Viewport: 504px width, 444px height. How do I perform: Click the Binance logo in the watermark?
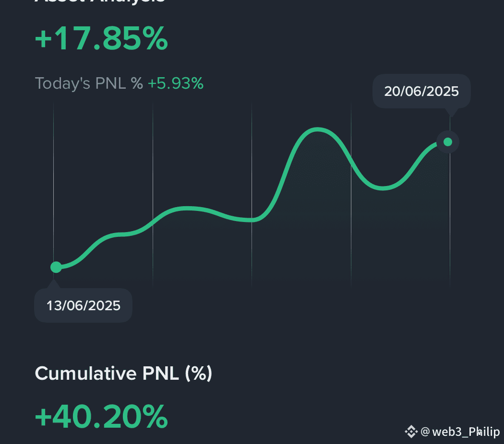pos(411,432)
